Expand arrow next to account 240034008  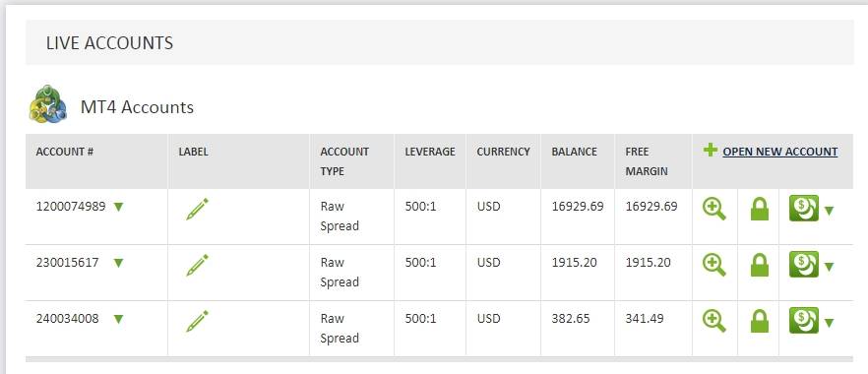click(118, 319)
